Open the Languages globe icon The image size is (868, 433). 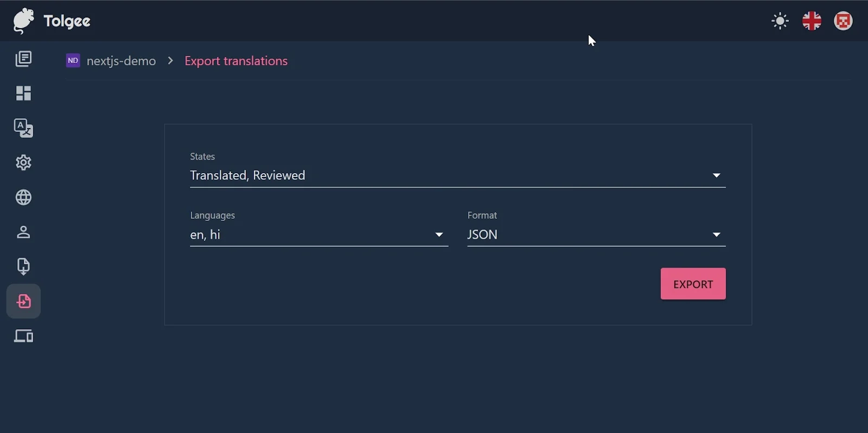pyautogui.click(x=23, y=197)
